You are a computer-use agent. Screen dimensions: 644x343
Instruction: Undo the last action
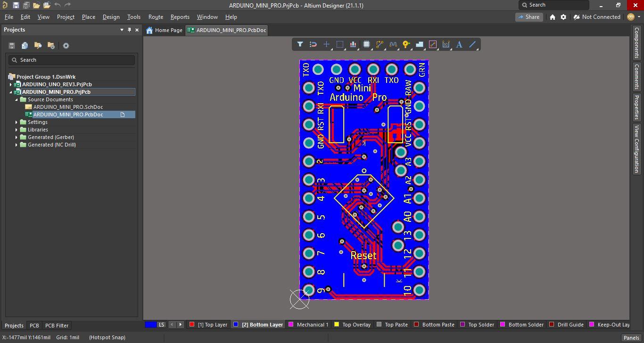58,5
